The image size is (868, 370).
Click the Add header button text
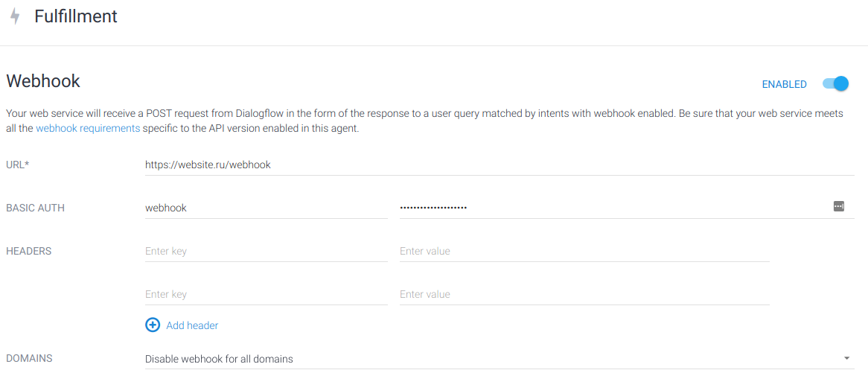[192, 325]
